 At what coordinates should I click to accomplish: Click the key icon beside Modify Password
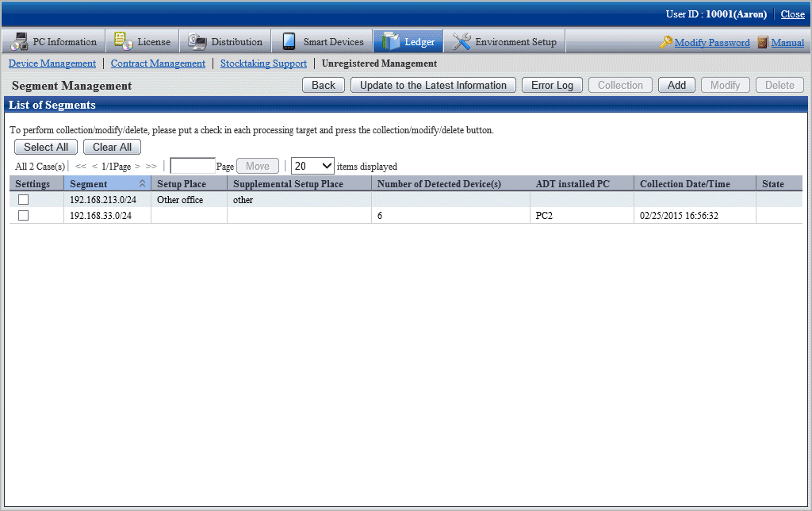coord(666,43)
